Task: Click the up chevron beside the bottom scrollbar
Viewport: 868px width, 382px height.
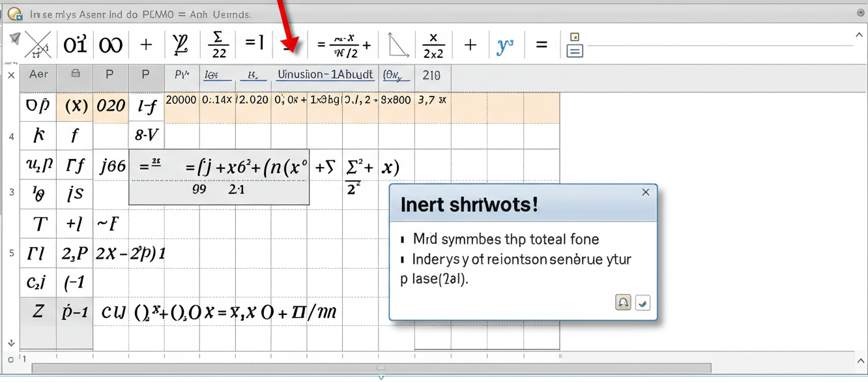Action: coord(860,360)
